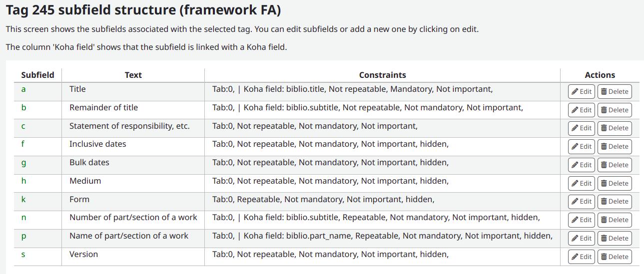This screenshot has height=274, width=644.
Task: Edit Statement of responsibility subfield c
Action: click(x=582, y=128)
